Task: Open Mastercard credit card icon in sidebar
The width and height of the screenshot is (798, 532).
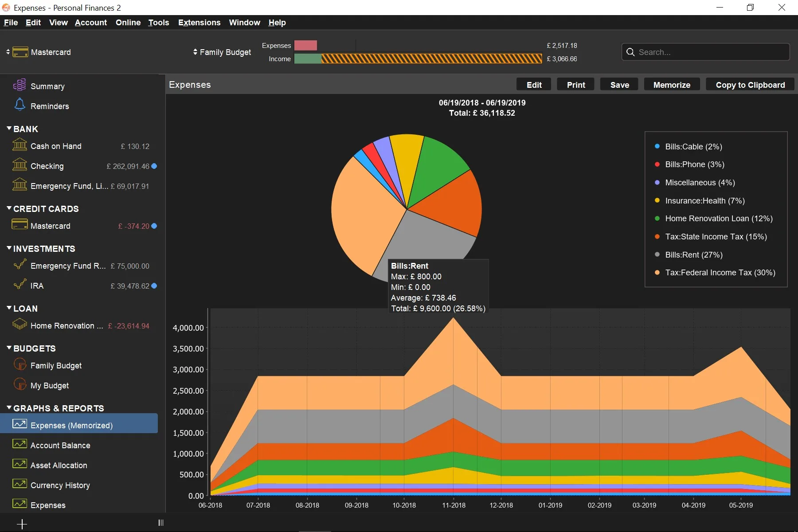Action: [20, 225]
